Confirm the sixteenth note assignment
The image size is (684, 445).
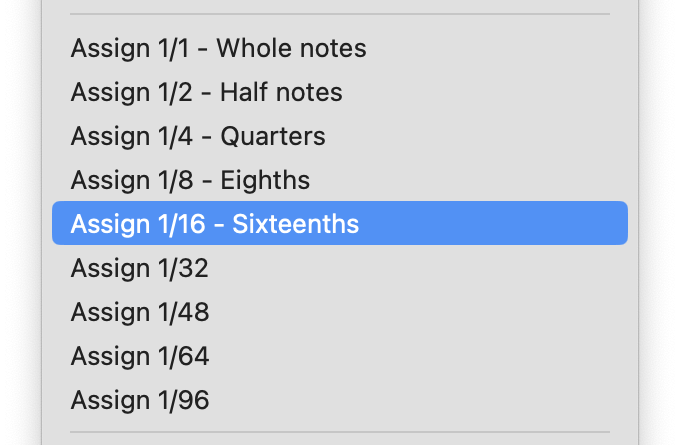[214, 224]
